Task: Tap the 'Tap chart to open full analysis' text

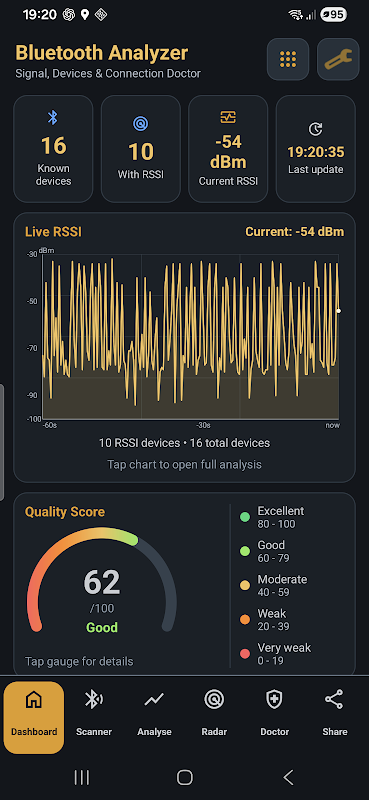Action: 184,464
